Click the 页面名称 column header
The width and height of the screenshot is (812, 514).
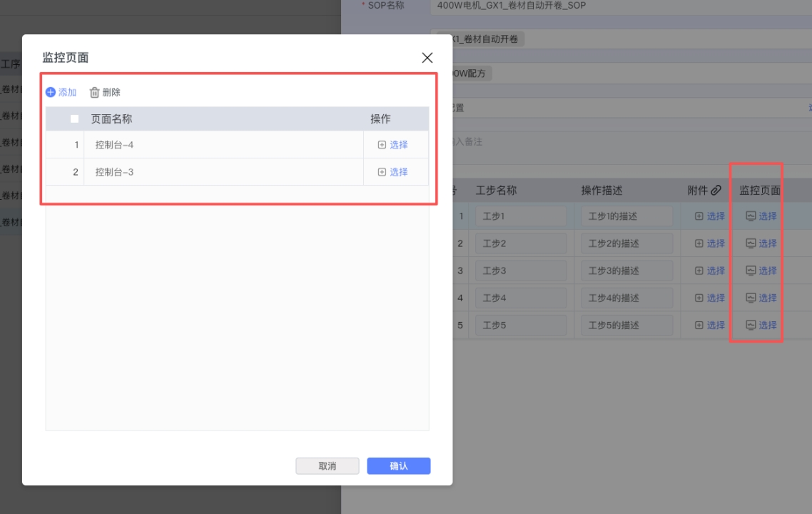[x=111, y=119]
